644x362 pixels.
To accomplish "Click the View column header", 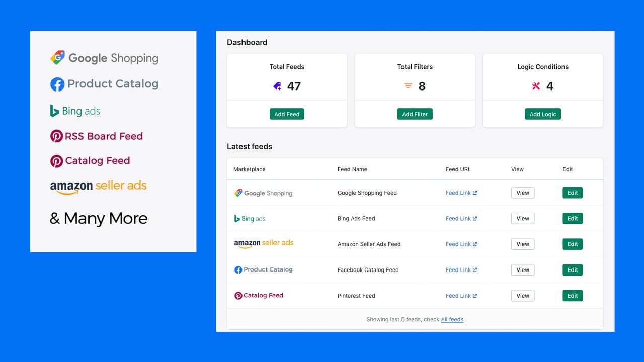I will coord(517,169).
